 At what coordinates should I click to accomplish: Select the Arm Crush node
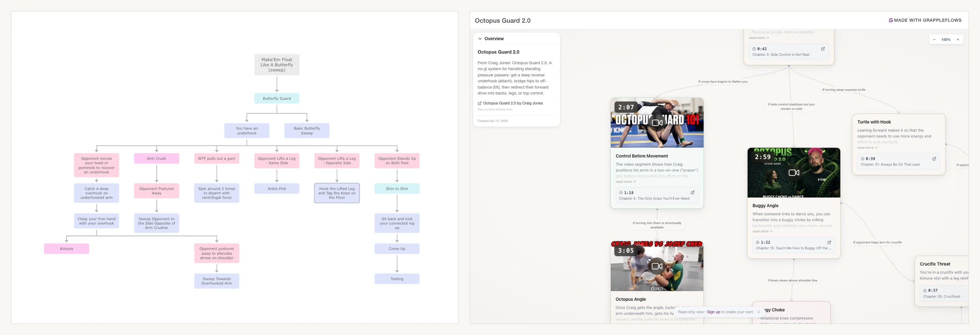[x=157, y=158]
